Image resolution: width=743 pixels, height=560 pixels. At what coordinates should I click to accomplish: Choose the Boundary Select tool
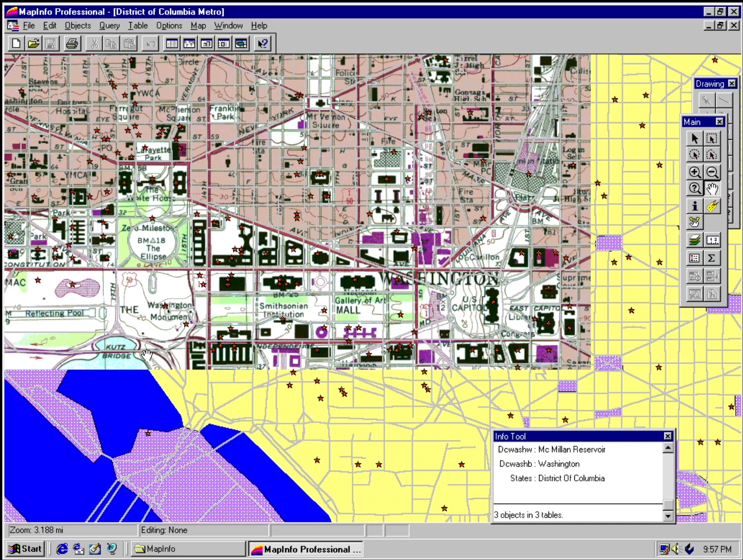712,154
